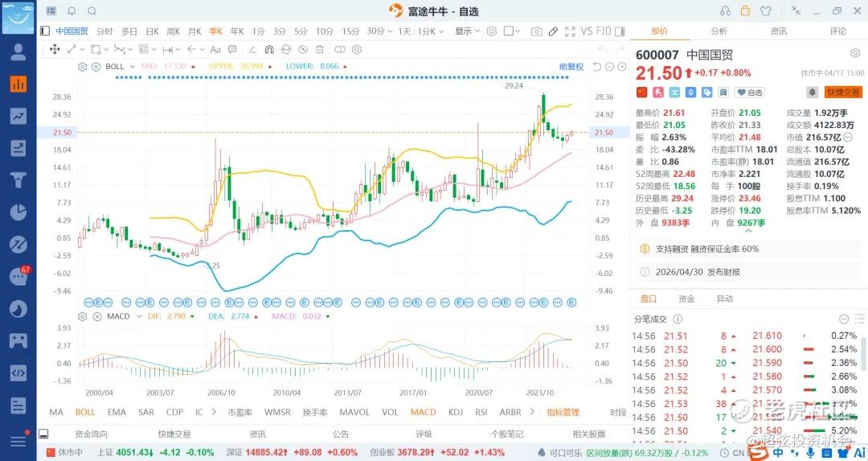
Task: Open drawing tools settings gear
Action: click(x=357, y=49)
